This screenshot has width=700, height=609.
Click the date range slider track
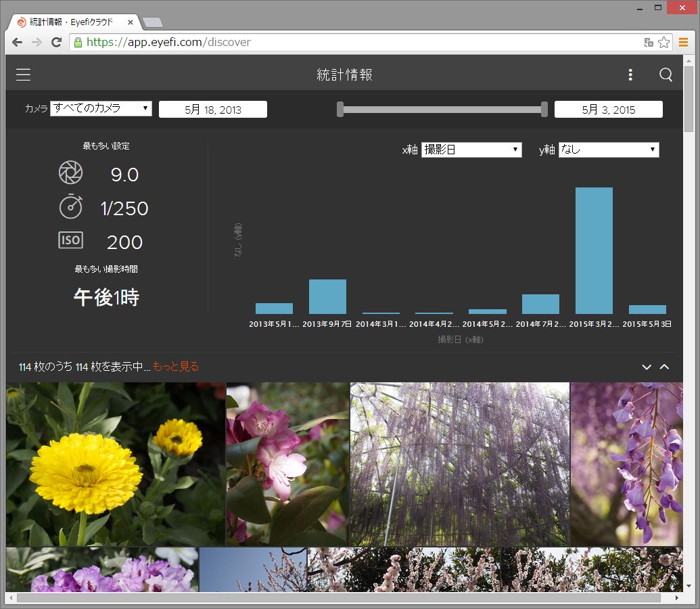442,110
